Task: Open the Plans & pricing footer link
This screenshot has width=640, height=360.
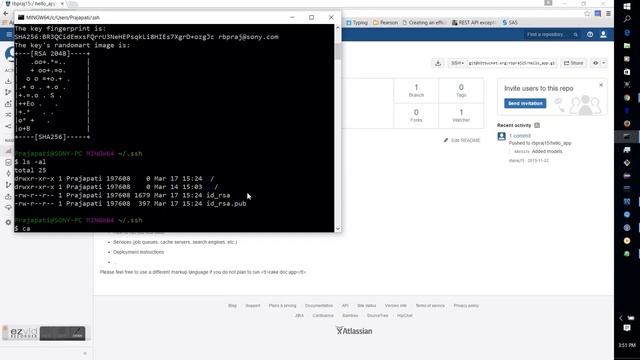Action: click(x=282, y=306)
